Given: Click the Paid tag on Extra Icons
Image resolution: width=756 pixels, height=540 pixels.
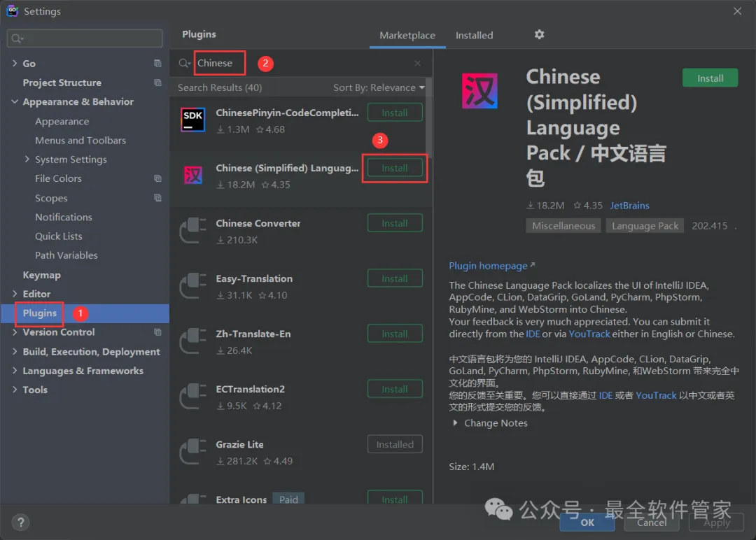Looking at the screenshot, I should tap(288, 499).
